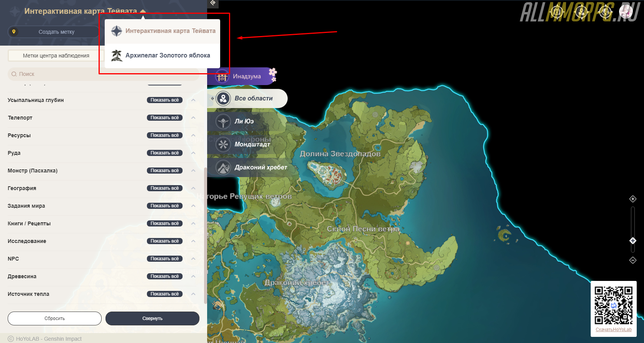Expand the NPC section chevron
Image resolution: width=644 pixels, height=343 pixels.
(x=193, y=259)
